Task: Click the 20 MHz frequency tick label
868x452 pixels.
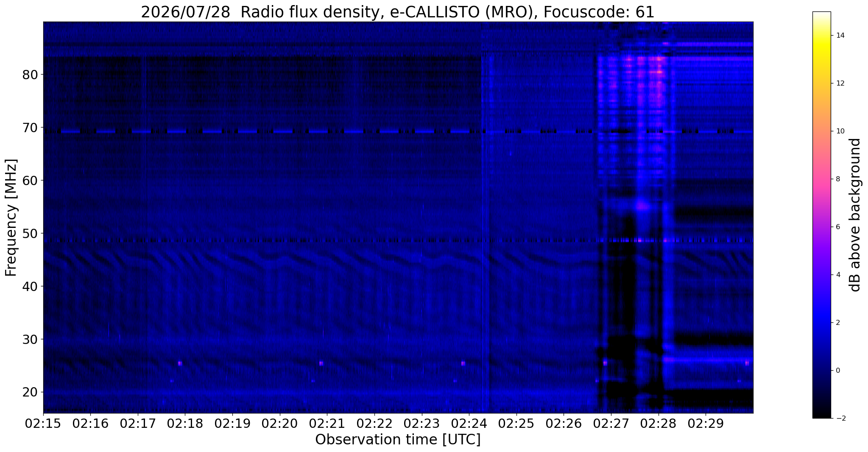Action: pos(30,392)
